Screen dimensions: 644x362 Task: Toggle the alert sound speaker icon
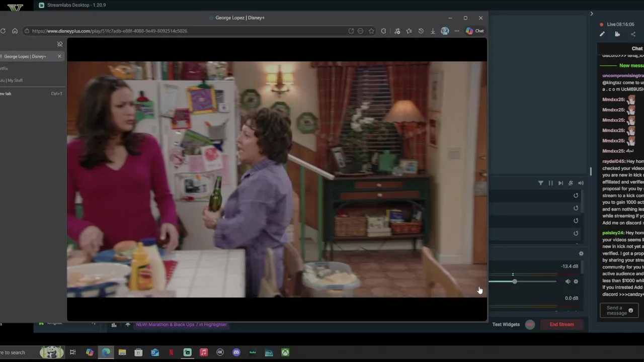581,183
